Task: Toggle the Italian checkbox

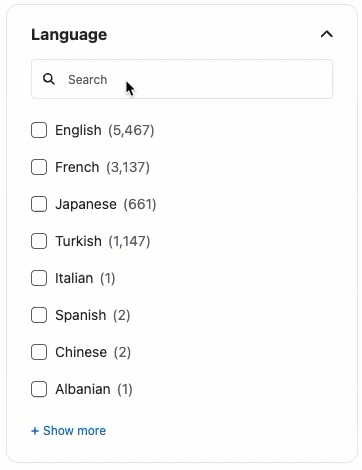Action: pyautogui.click(x=39, y=278)
